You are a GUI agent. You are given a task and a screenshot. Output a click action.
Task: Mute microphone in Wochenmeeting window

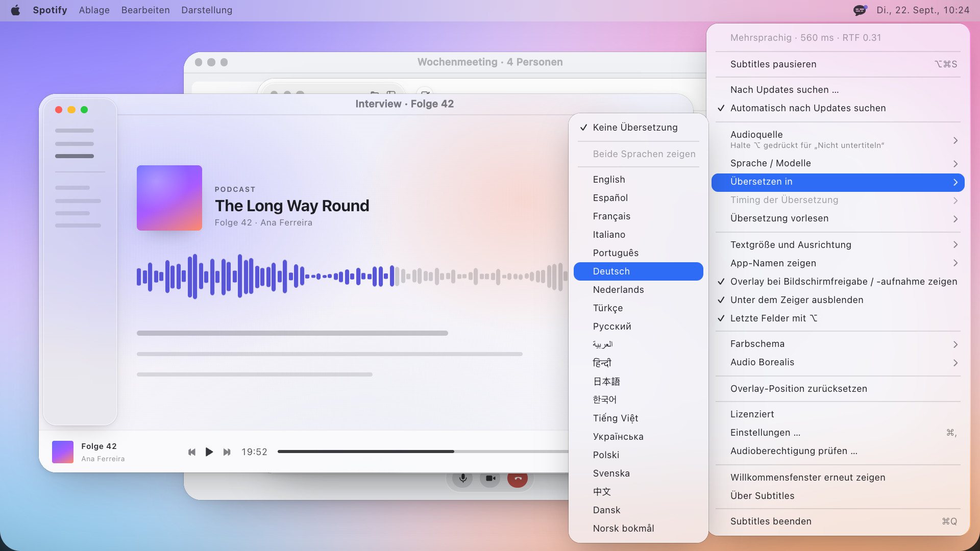point(462,479)
